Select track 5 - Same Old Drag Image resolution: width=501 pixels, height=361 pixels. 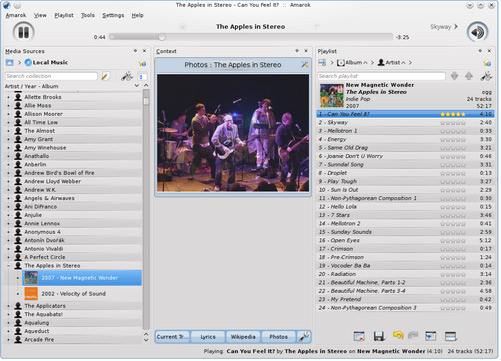(405, 148)
